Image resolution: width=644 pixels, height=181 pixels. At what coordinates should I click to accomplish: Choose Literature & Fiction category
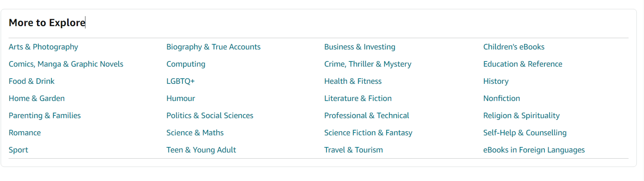(x=358, y=98)
